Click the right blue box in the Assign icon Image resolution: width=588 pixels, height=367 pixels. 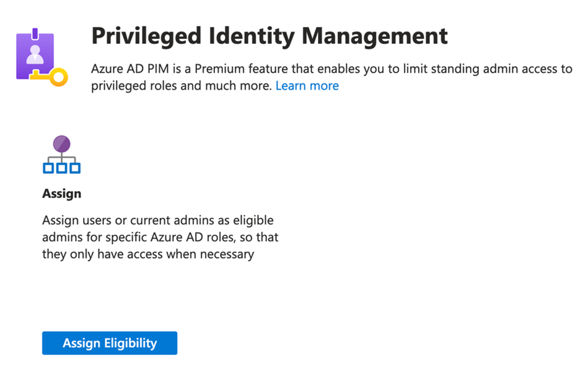point(74,168)
